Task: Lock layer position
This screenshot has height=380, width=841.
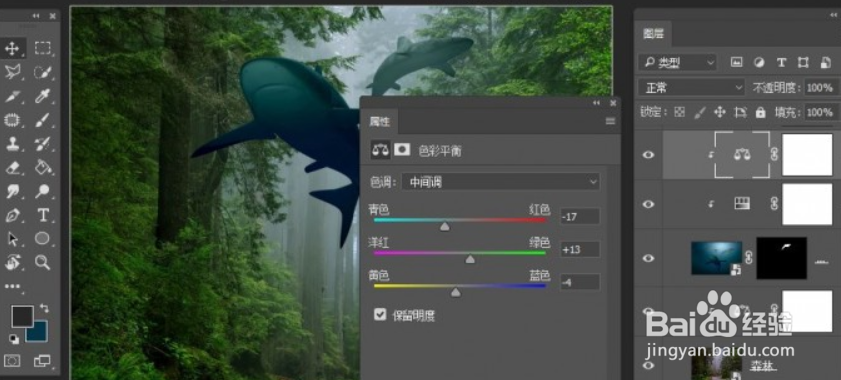Action: (x=720, y=112)
